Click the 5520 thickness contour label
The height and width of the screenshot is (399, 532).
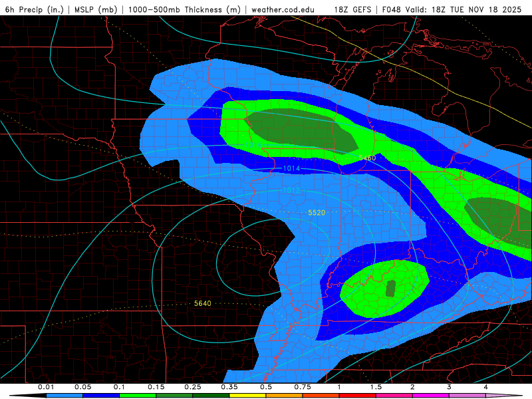pyautogui.click(x=317, y=213)
